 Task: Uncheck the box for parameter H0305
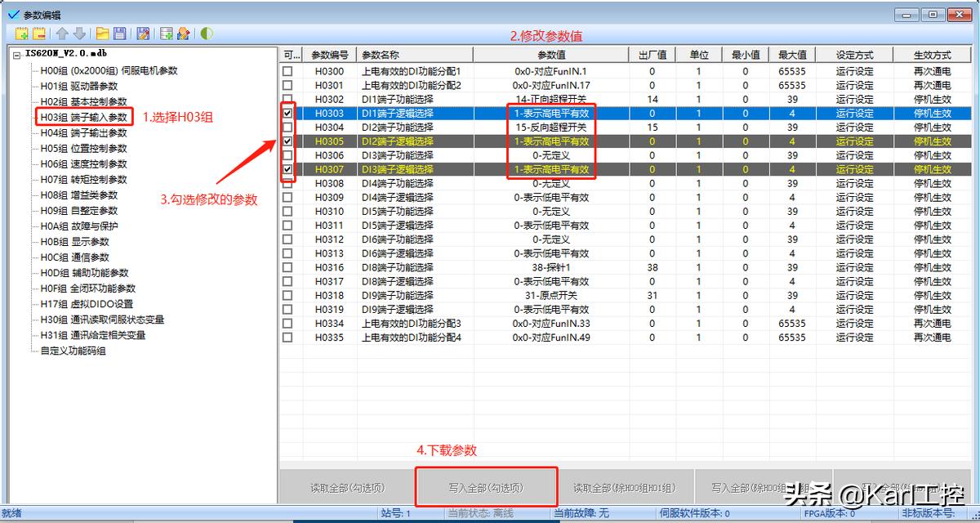[287, 141]
